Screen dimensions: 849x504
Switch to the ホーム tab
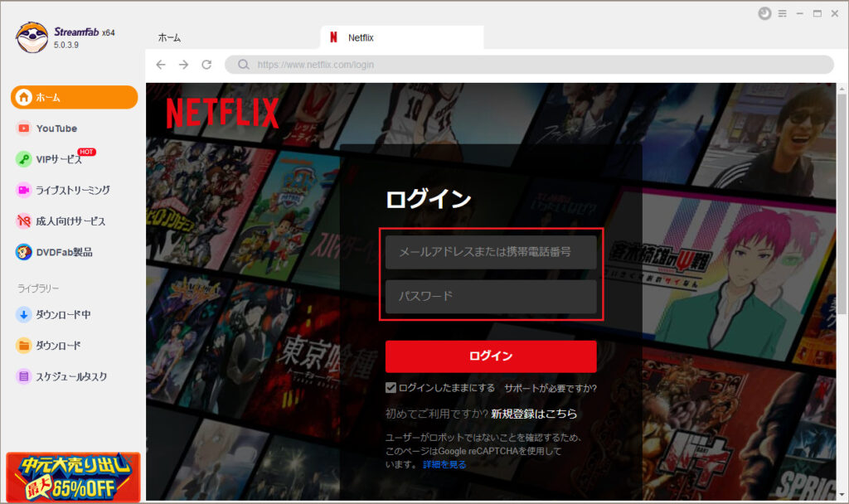[x=169, y=38]
